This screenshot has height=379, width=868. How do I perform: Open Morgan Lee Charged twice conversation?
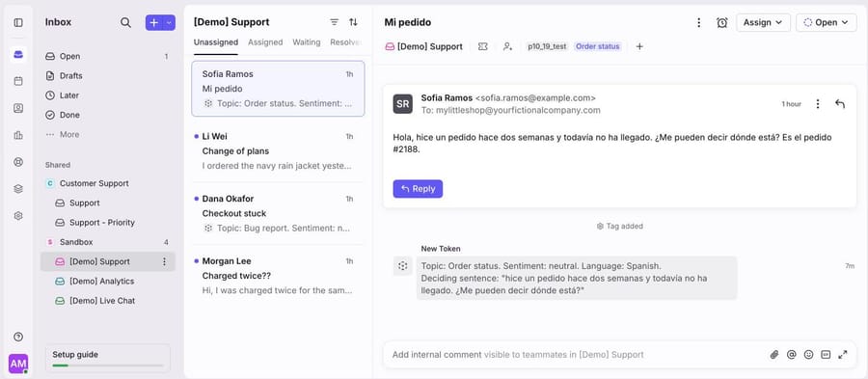tap(278, 276)
